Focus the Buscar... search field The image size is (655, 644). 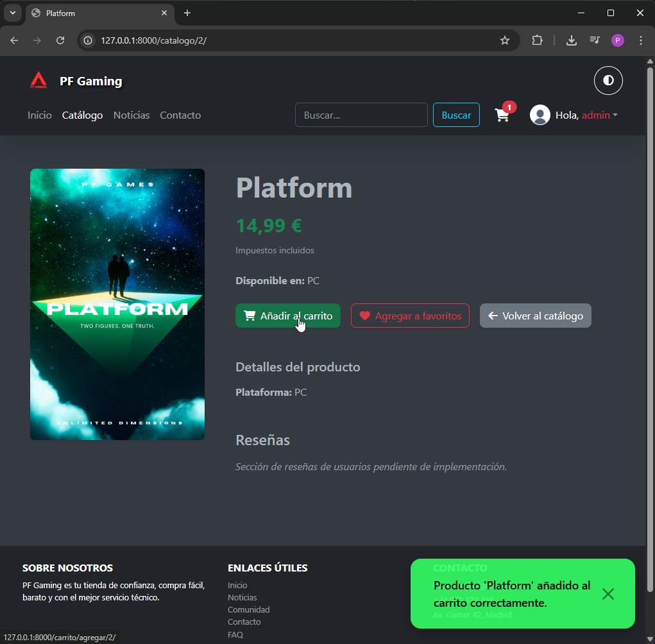[x=361, y=115]
